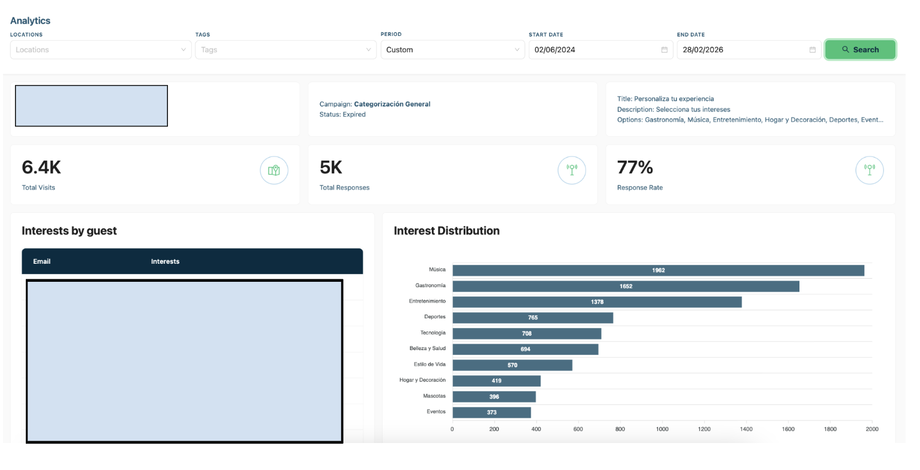Click the Start Date field 02/06/2024
920x470 pixels.
[x=600, y=50]
